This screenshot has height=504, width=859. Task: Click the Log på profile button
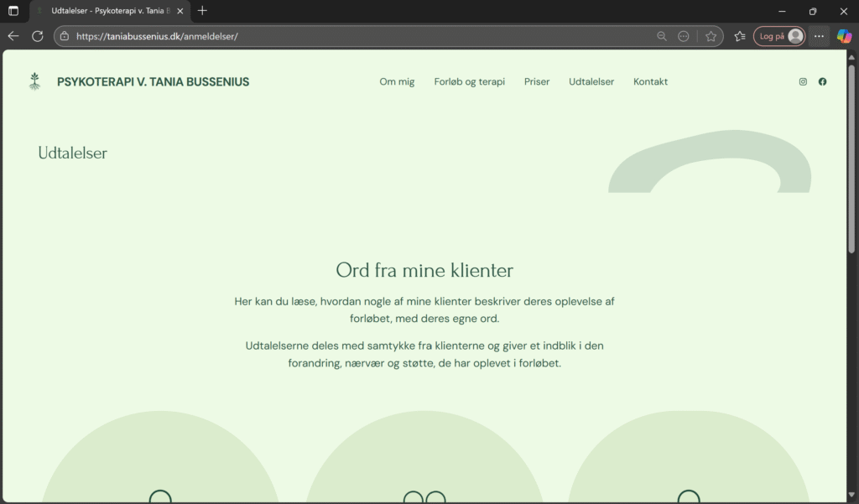tap(779, 36)
